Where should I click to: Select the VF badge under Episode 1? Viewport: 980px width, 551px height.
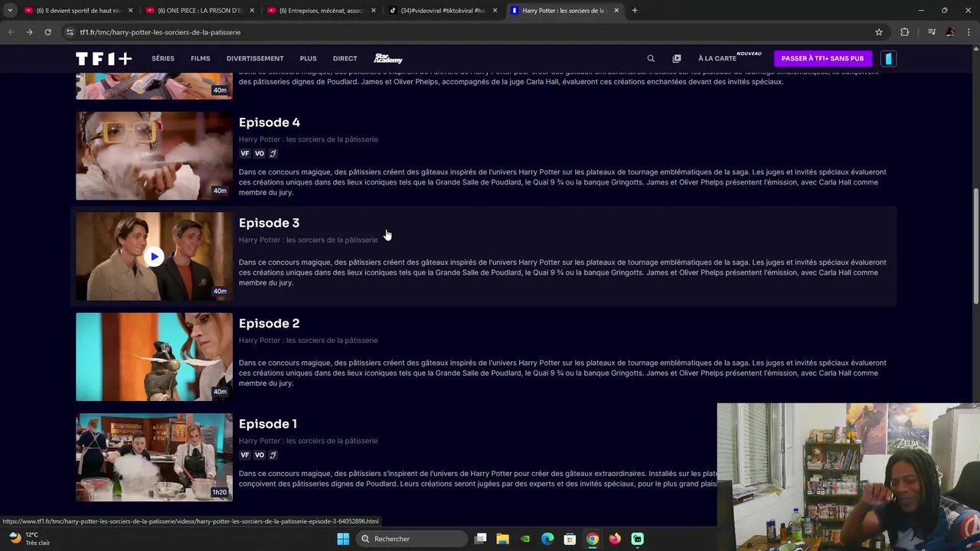coord(245,455)
